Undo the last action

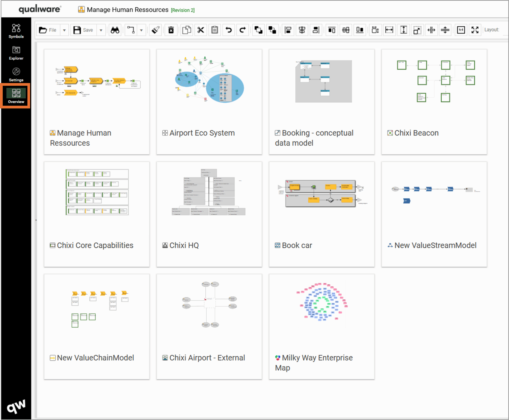(x=228, y=30)
